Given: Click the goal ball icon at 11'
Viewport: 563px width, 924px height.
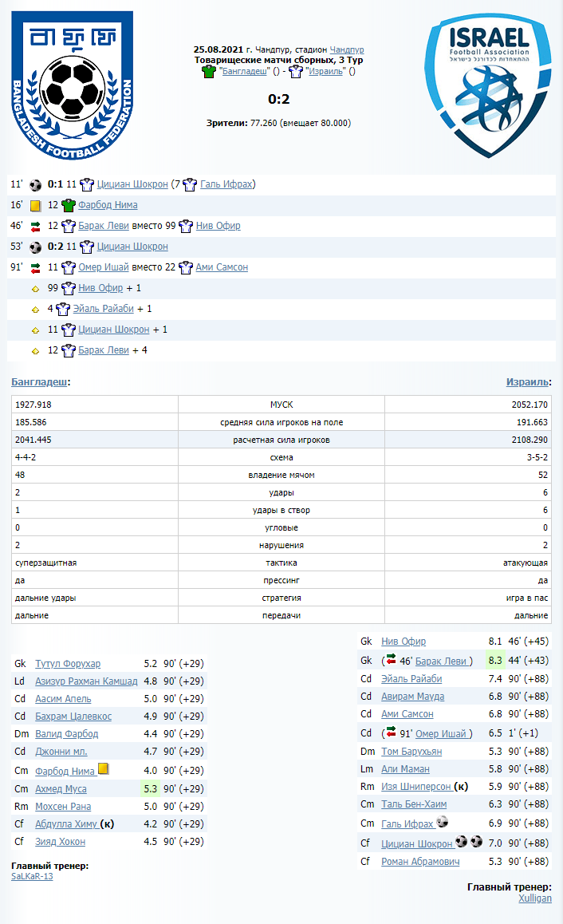Looking at the screenshot, I should [35, 184].
